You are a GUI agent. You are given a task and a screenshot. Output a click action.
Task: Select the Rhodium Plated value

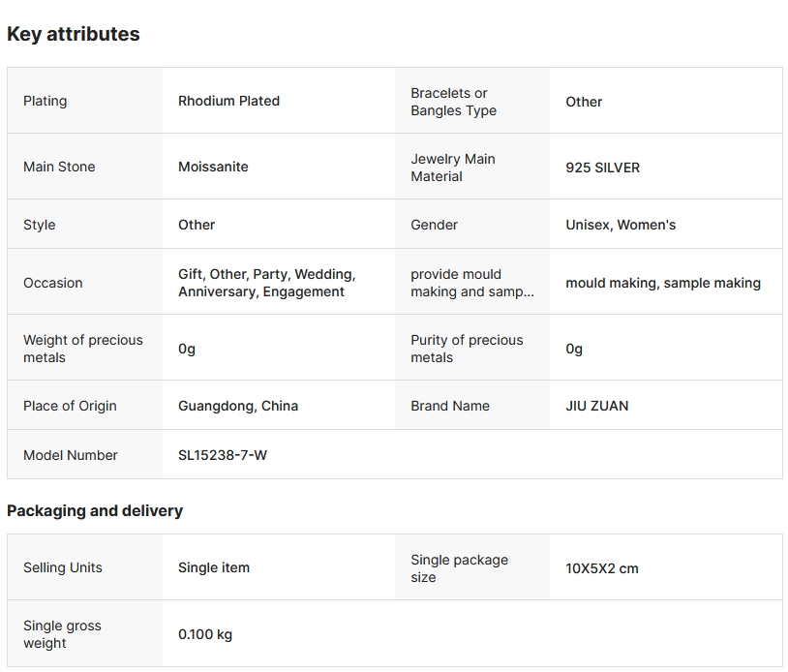pyautogui.click(x=228, y=101)
